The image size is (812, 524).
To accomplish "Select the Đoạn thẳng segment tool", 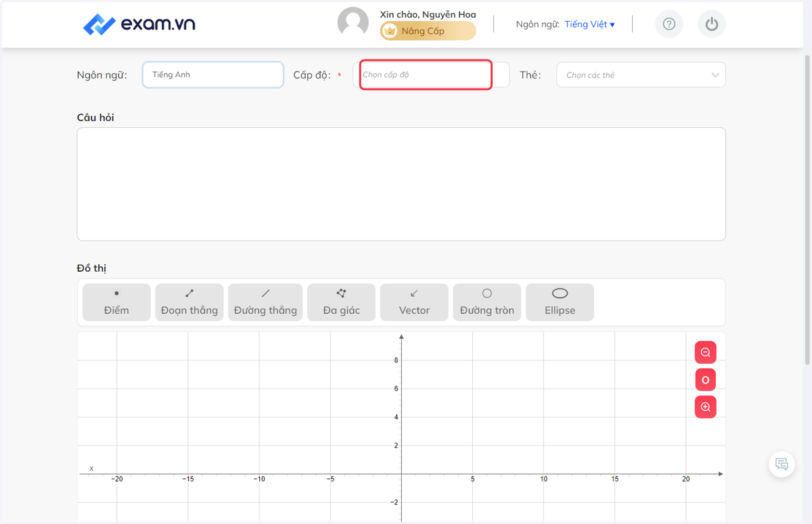I will click(x=189, y=302).
